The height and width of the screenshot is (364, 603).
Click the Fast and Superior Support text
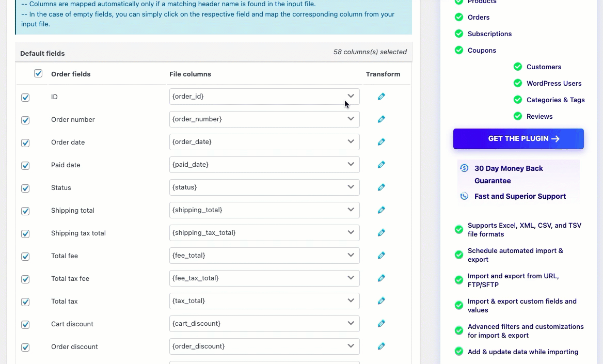click(x=520, y=196)
